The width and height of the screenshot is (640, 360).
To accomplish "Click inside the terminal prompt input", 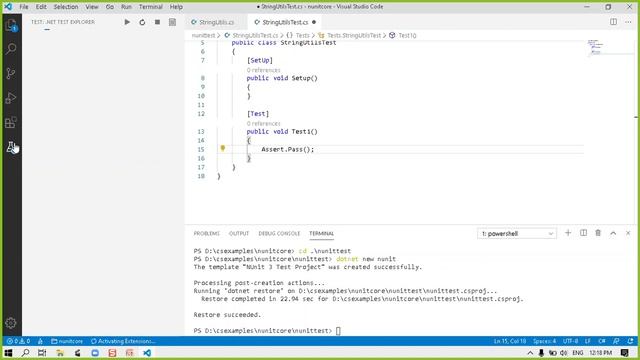I will pyautogui.click(x=338, y=331).
